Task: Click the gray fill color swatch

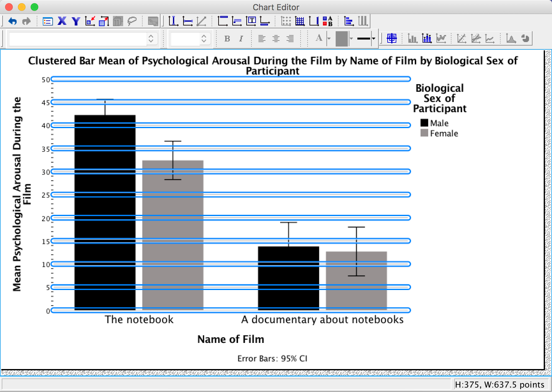Action: click(x=341, y=39)
